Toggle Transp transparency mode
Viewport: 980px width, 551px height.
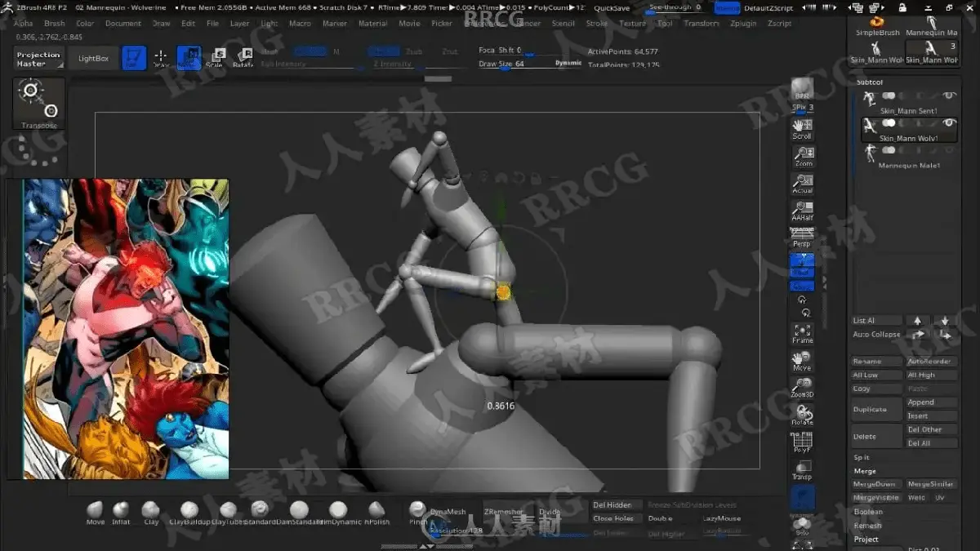tap(803, 470)
